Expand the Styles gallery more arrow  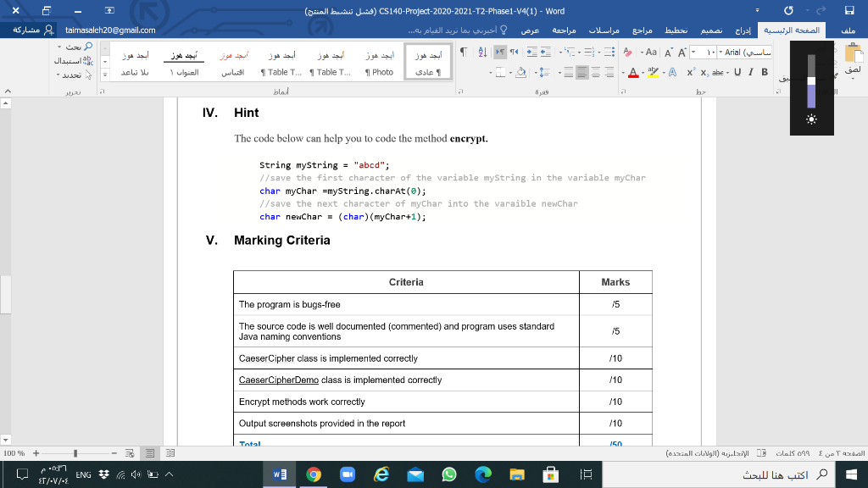[x=105, y=73]
